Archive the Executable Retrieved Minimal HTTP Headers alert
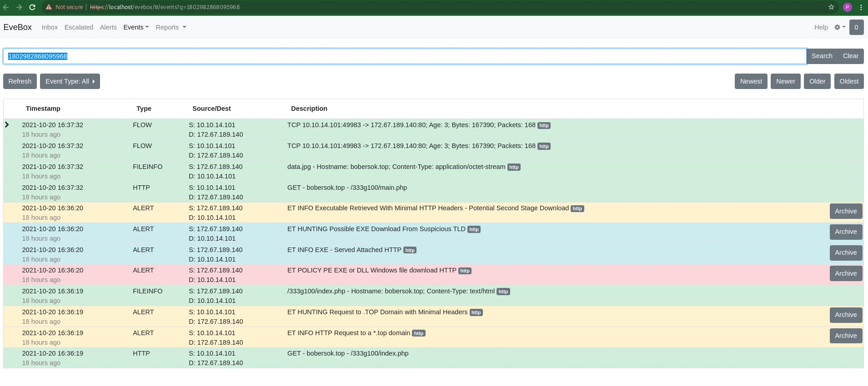868x386 pixels. point(846,211)
